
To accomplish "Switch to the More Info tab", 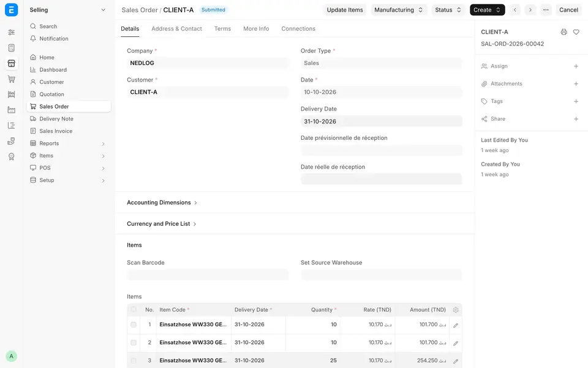I will pos(256,29).
